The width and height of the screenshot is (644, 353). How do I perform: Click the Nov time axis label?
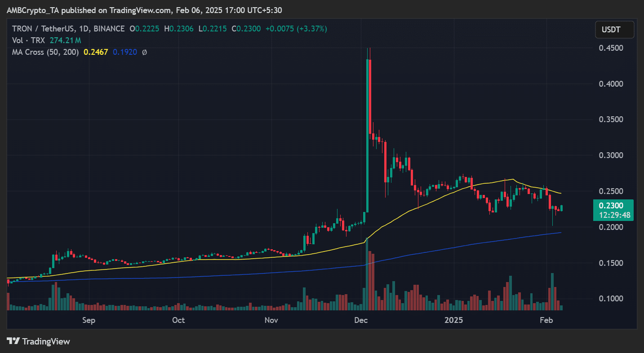[x=271, y=320]
